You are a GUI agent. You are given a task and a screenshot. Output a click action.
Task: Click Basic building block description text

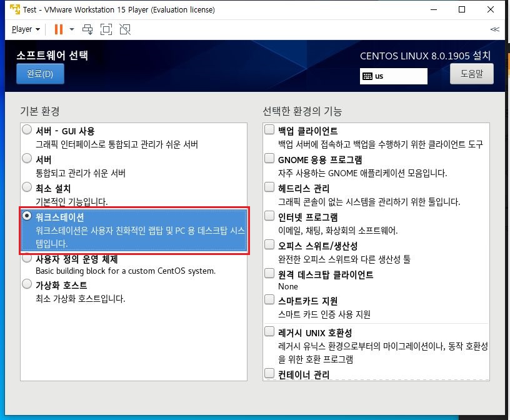coord(126,271)
